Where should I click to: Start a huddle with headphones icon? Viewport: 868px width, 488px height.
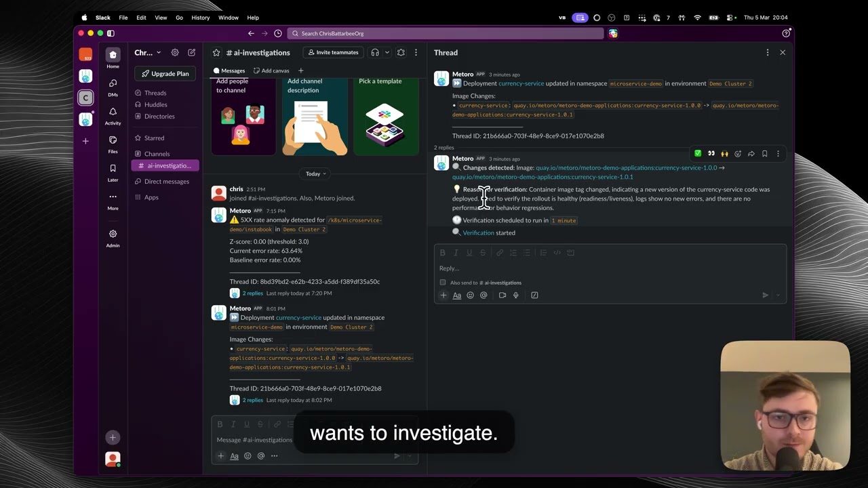[375, 52]
